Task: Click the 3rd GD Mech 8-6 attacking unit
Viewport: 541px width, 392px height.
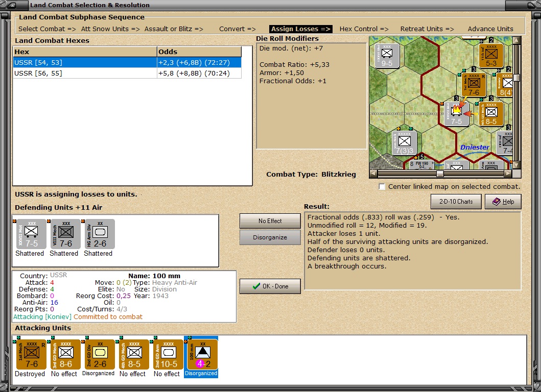Action: click(64, 355)
